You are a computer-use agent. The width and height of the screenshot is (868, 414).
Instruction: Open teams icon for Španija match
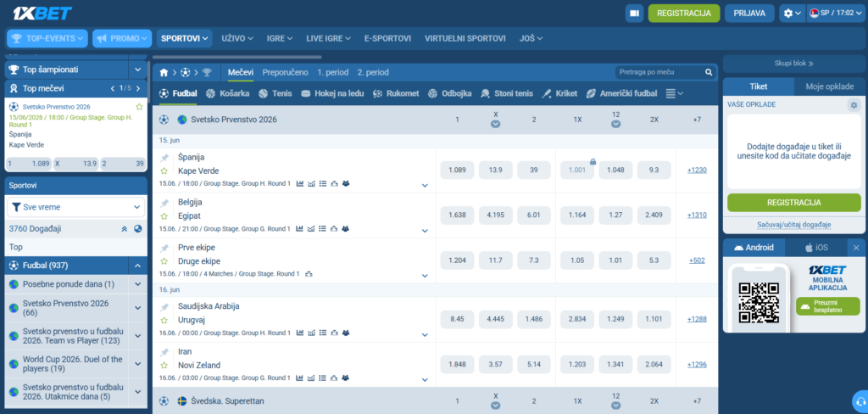pyautogui.click(x=346, y=183)
